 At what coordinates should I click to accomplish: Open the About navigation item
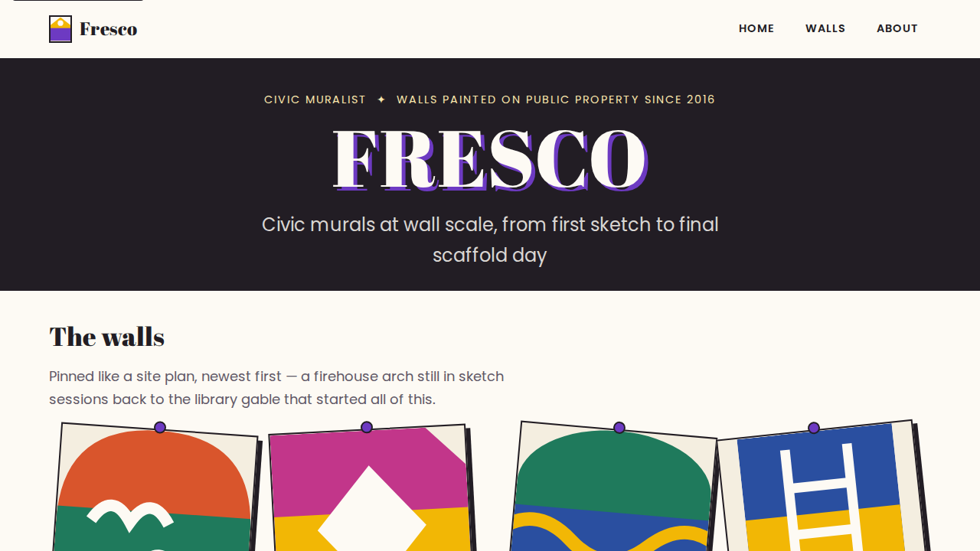coord(897,28)
